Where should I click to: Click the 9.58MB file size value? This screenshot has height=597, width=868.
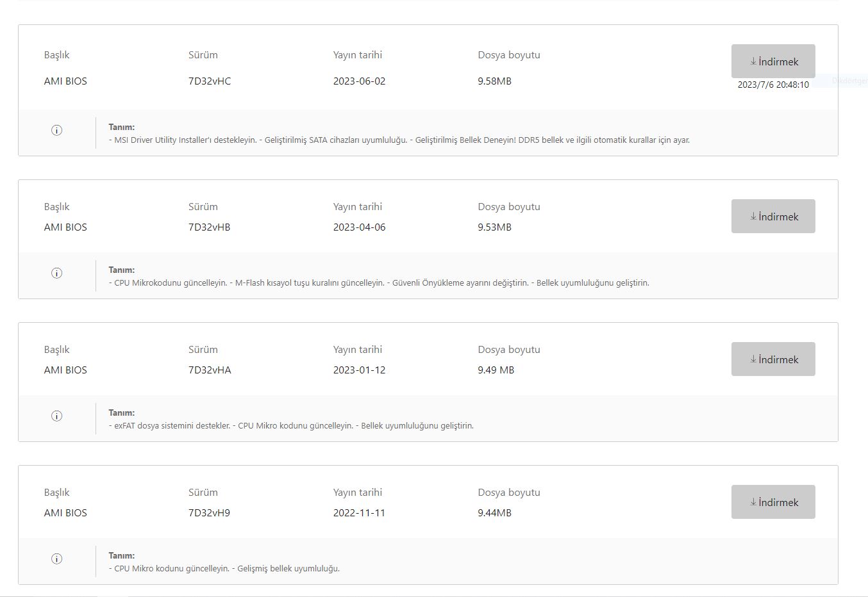[494, 81]
